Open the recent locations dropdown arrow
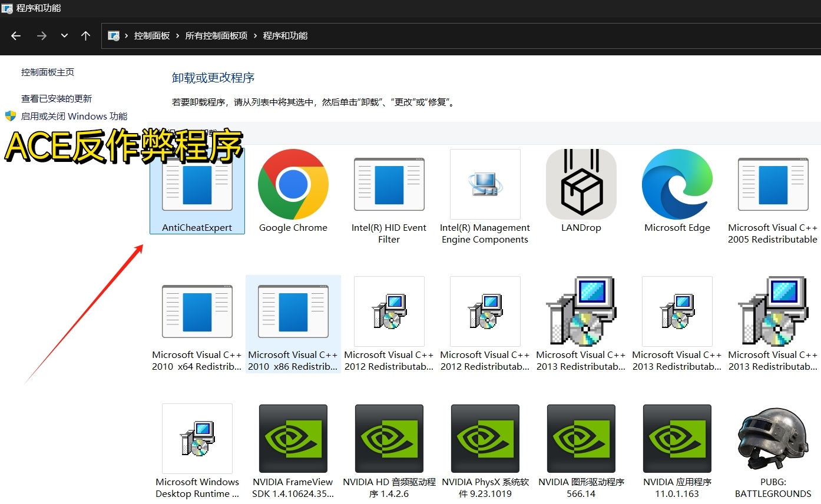 [x=64, y=36]
